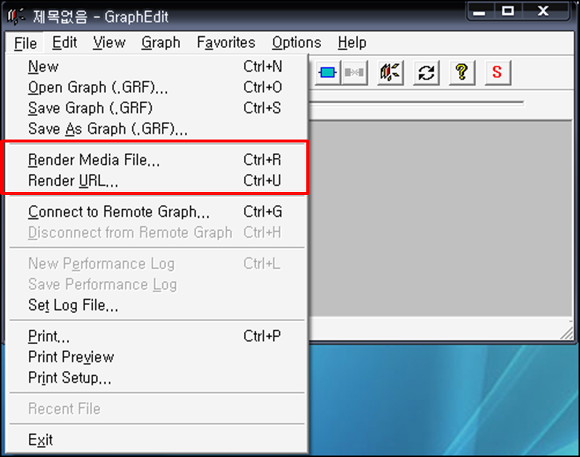This screenshot has height=457, width=580.
Task: Choose Save Graph (.GRF) entry
Action: tap(157, 108)
